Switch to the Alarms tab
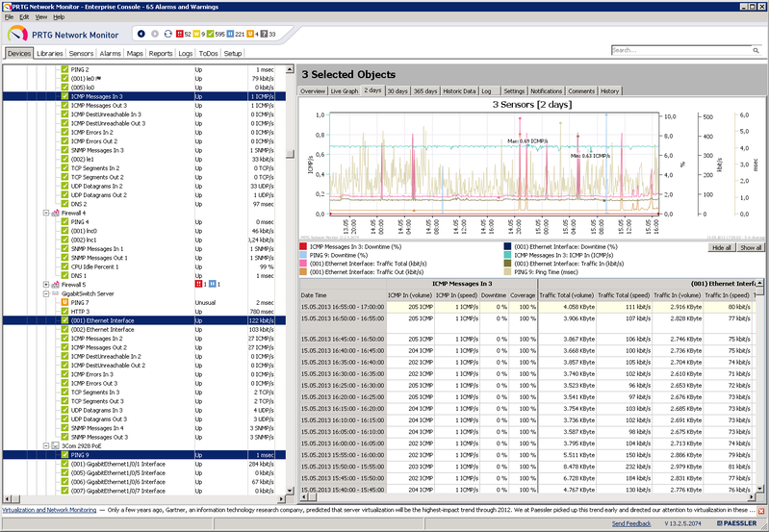Image resolution: width=769 pixels, height=532 pixels. click(110, 54)
